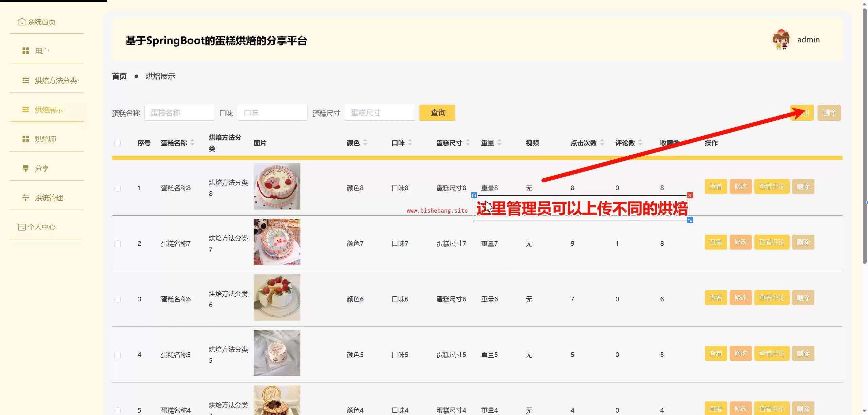Click the grid icon next to 用户
This screenshot has height=415, width=868.
[x=26, y=51]
